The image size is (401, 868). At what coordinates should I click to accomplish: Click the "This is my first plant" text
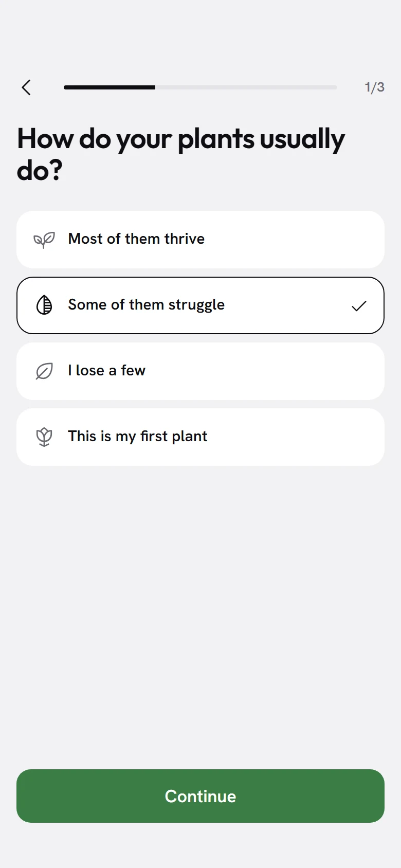[138, 437]
